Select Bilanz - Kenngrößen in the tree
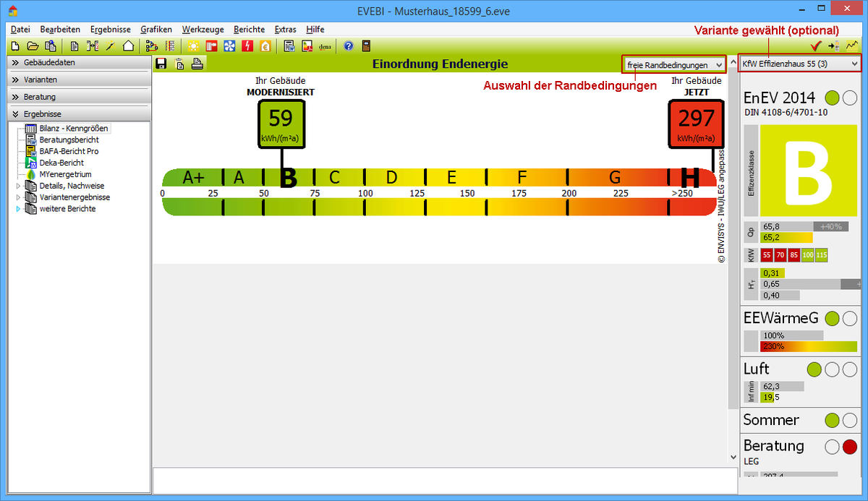 tap(74, 128)
